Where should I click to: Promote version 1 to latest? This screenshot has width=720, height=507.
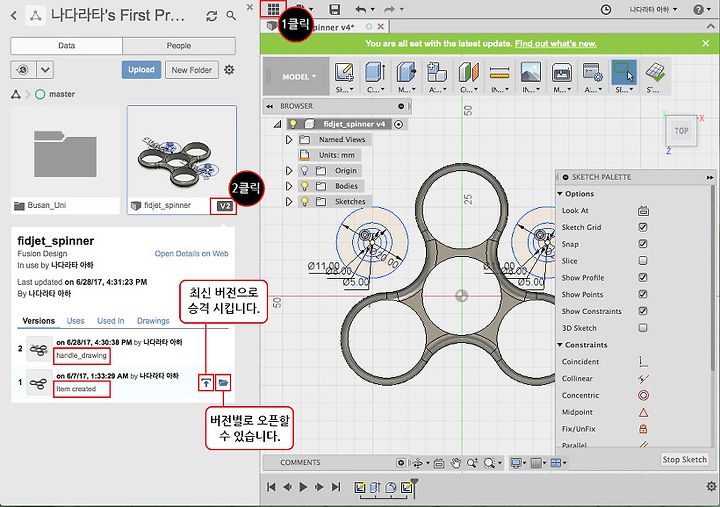coord(206,383)
